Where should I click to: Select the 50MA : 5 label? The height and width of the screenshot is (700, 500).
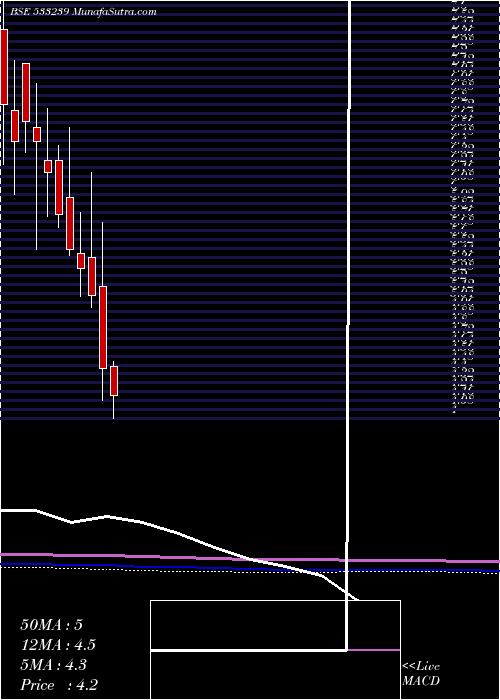(52, 625)
